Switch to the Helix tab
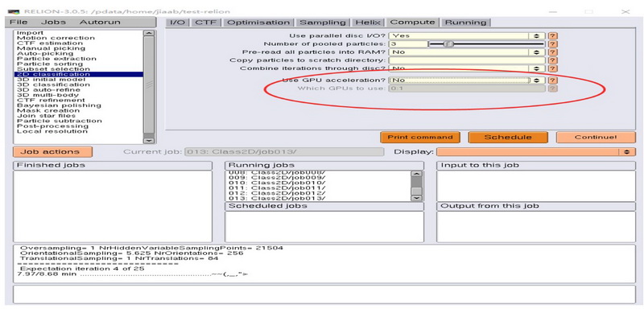This screenshot has height=309, width=644. click(368, 23)
